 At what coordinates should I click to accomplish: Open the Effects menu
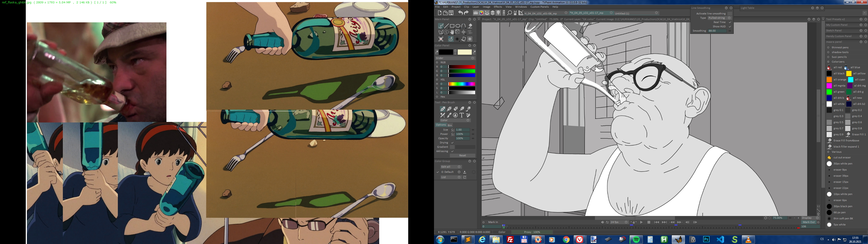tap(498, 7)
